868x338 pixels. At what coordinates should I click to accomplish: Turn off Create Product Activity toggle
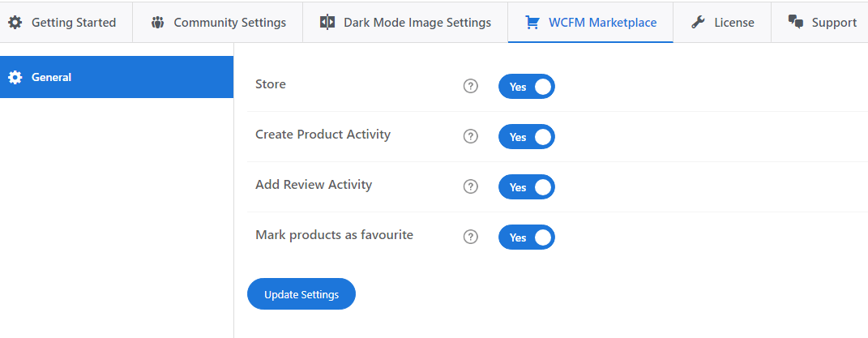527,137
